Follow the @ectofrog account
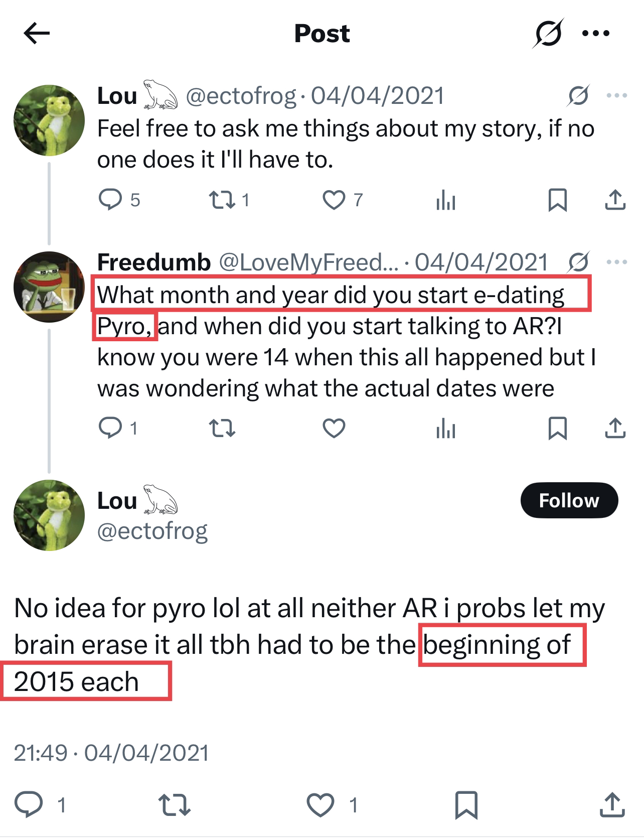This screenshot has height=838, width=644. pyautogui.click(x=569, y=500)
